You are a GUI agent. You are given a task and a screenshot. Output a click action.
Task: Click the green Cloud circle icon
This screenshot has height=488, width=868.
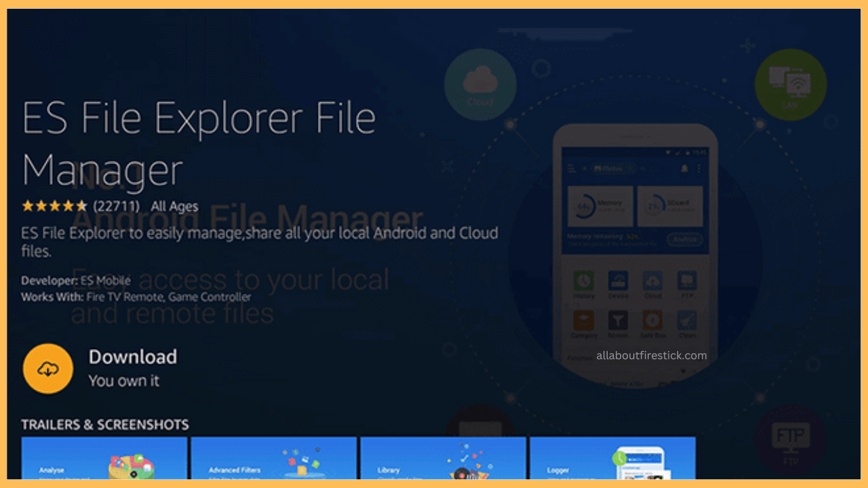(480, 85)
